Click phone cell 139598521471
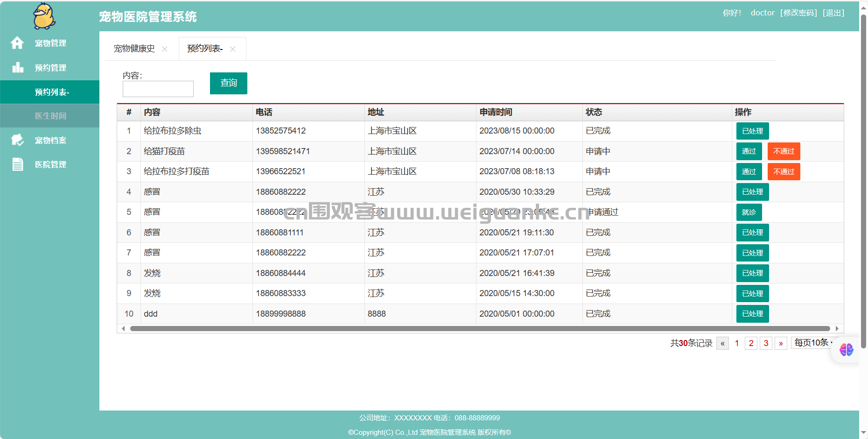The image size is (868, 439). (283, 151)
